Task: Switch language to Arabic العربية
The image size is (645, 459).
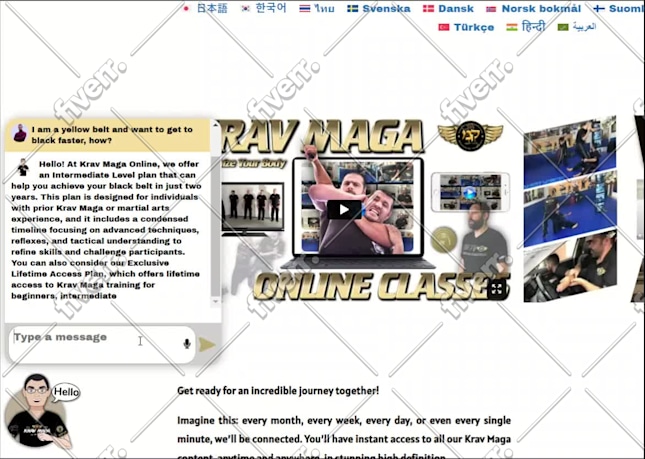Action: 584,27
